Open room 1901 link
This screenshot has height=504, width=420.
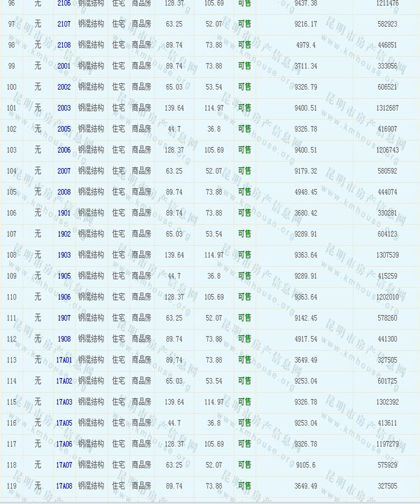tap(64, 213)
